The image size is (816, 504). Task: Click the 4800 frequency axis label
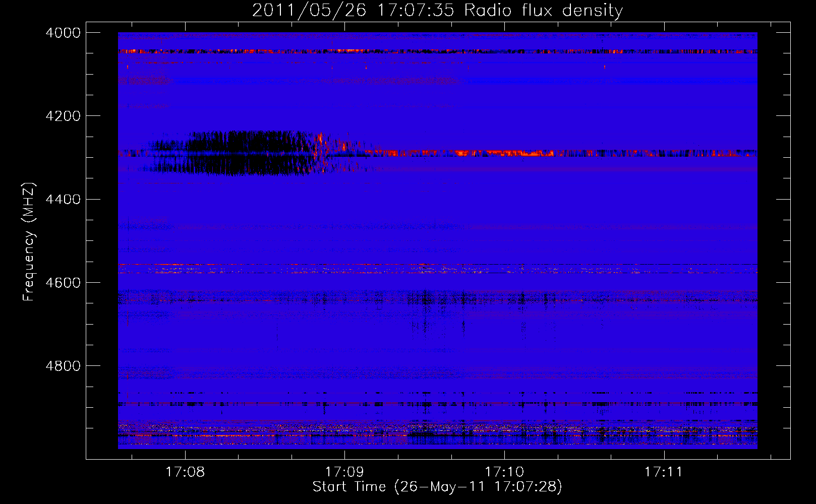(x=63, y=366)
